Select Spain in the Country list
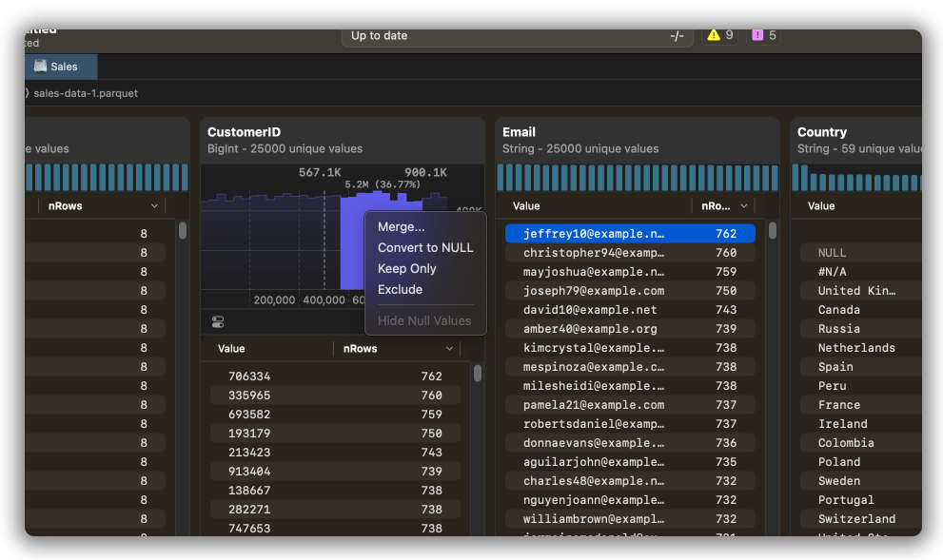 [x=860, y=367]
